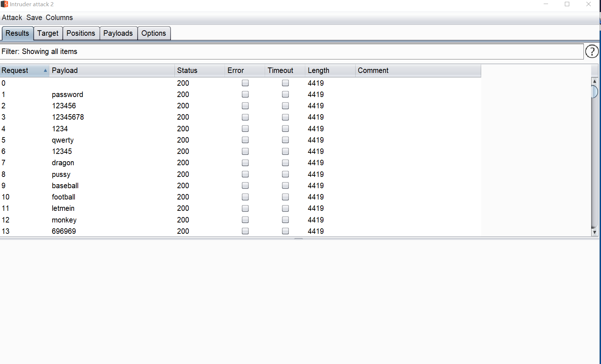Toggle Timeout checkbox in football row

click(x=286, y=197)
